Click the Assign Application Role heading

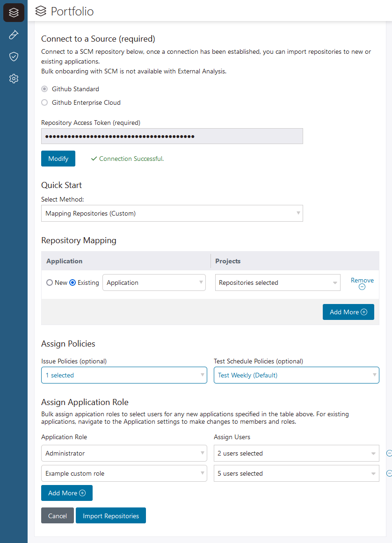point(85,402)
